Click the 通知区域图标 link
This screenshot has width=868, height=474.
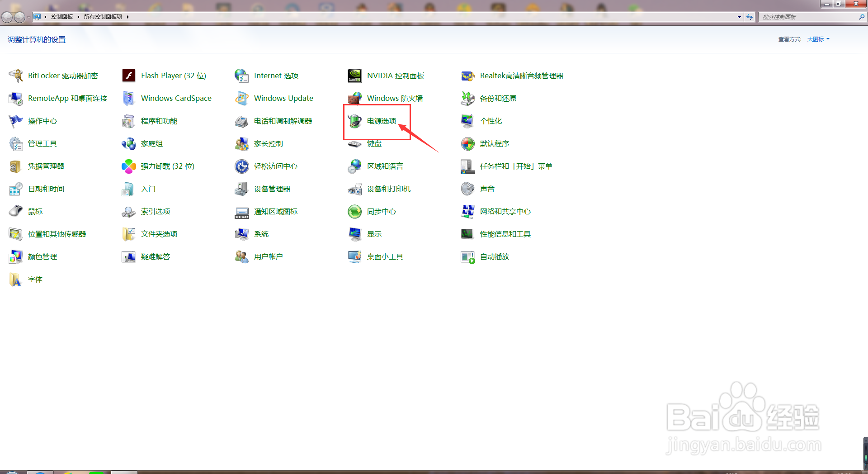[x=276, y=211]
